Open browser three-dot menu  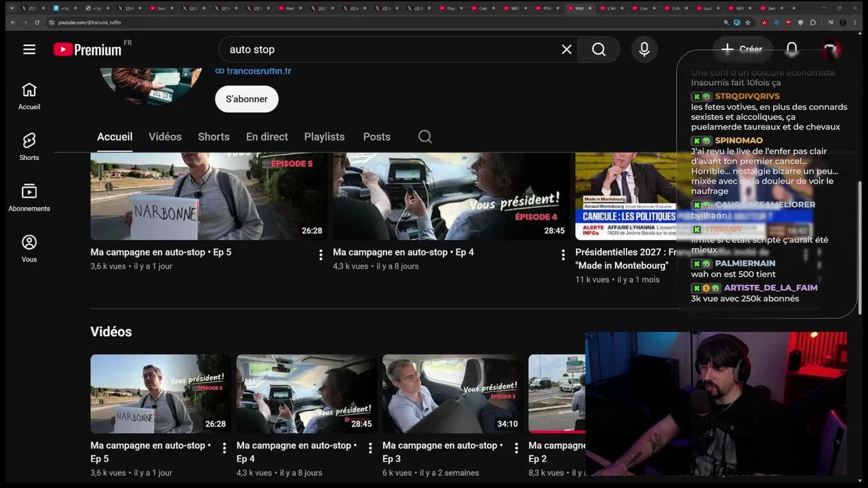point(855,22)
